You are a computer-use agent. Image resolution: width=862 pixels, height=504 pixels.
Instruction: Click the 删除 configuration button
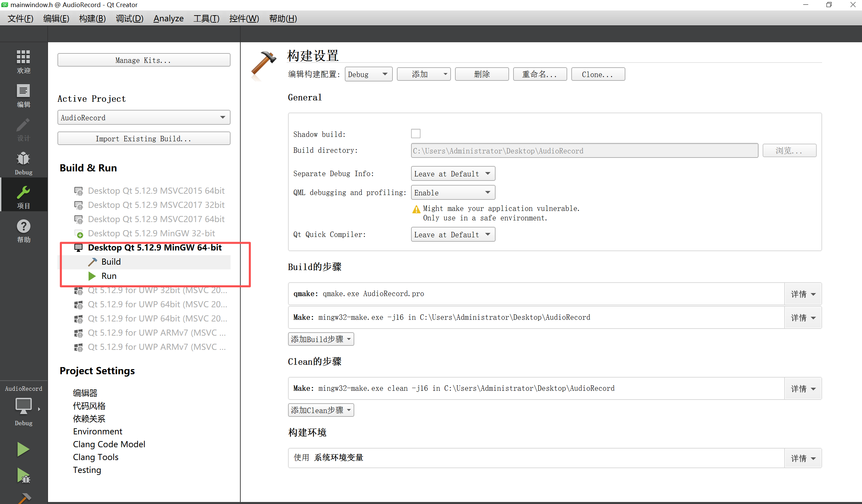coord(482,74)
